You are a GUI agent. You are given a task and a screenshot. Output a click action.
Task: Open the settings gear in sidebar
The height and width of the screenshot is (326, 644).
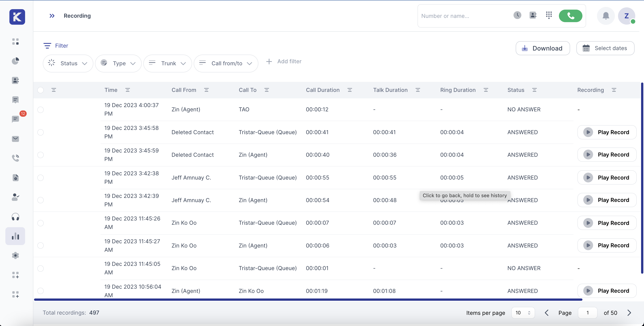(x=15, y=255)
